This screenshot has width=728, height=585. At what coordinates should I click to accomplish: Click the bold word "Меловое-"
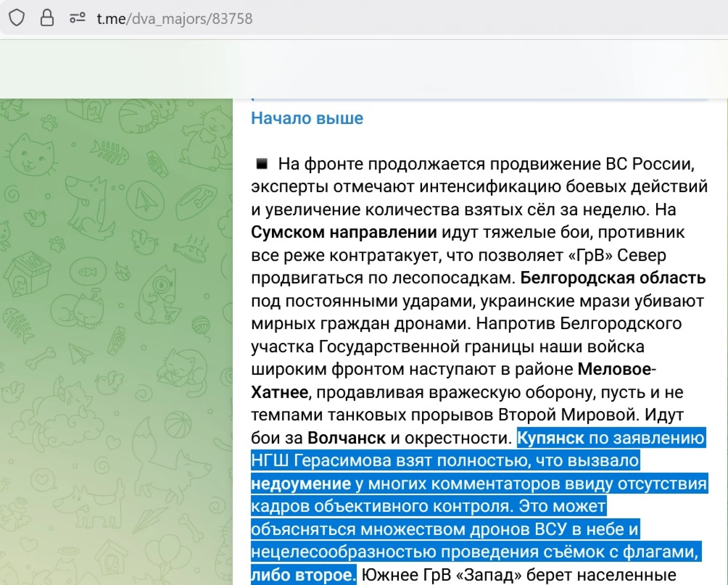[x=616, y=369]
